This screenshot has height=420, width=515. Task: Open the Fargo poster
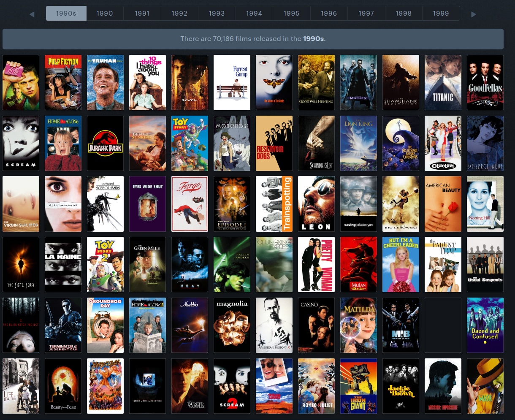click(x=190, y=204)
